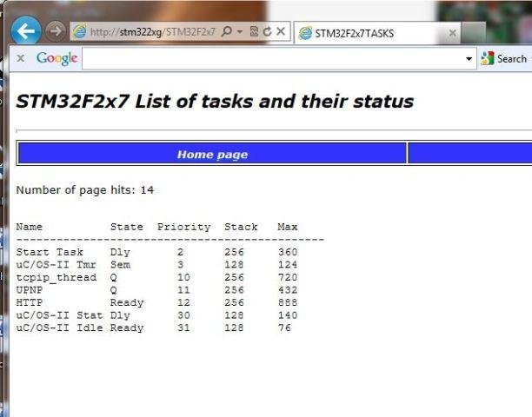Screen dimensions: 532x417
Task: Click the 'Name' column header
Action: pos(30,227)
